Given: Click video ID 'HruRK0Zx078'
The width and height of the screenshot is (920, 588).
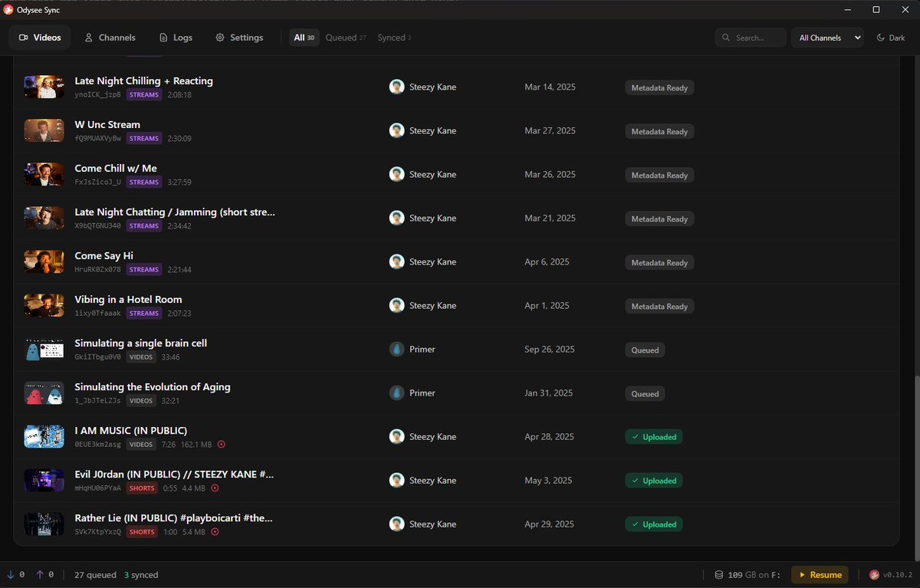Looking at the screenshot, I should click(x=97, y=270).
